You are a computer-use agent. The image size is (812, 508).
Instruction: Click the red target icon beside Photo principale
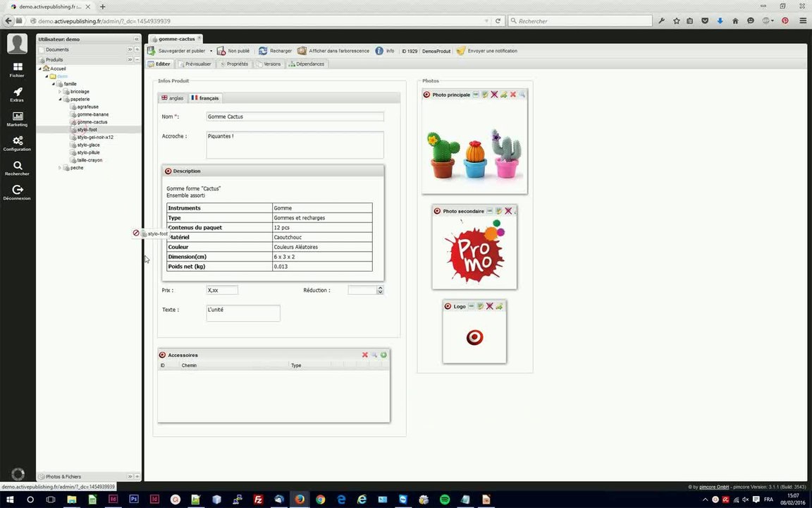[x=426, y=95]
